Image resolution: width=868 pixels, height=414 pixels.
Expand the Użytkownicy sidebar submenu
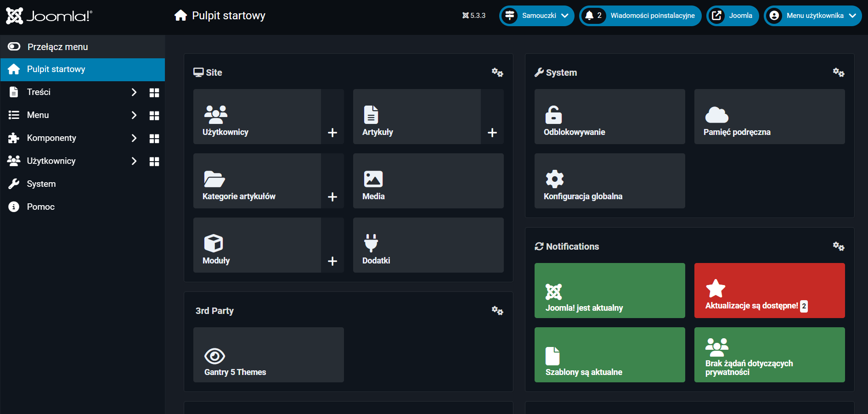134,161
